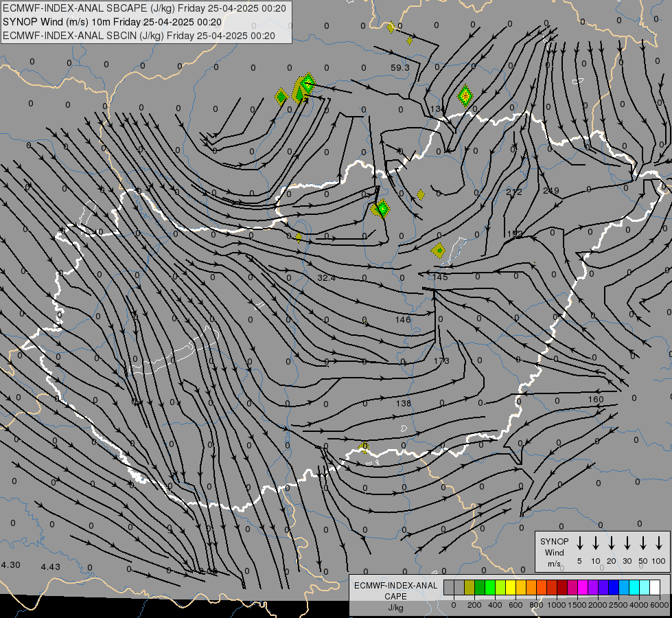Click the wind arrow above the 5 m/s label

[x=579, y=543]
